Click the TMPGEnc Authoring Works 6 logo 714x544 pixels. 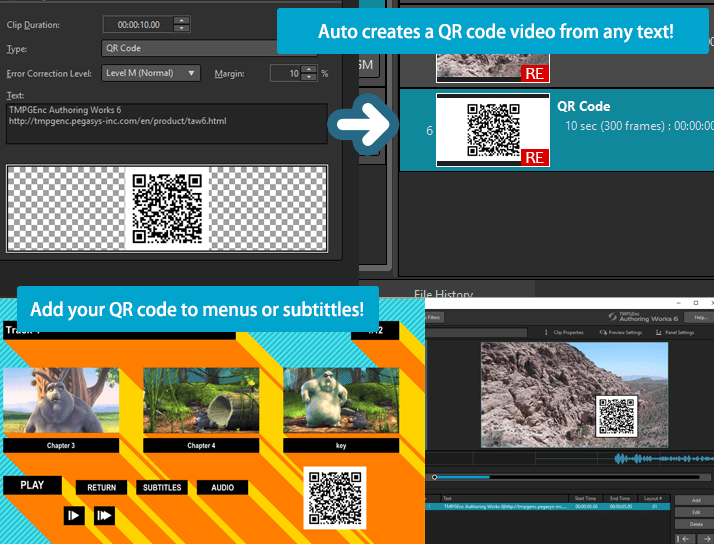coord(643,317)
